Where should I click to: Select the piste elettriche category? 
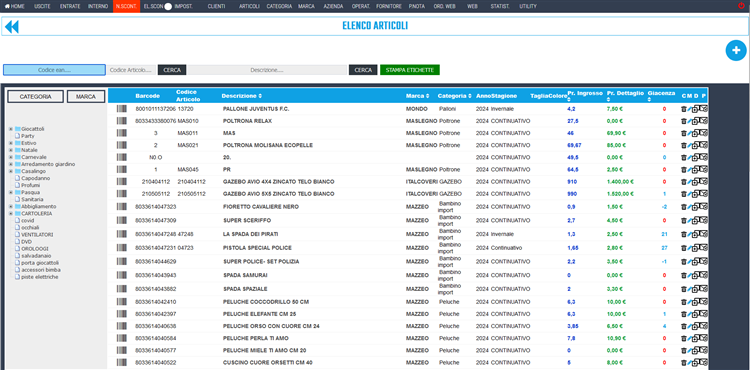click(x=40, y=277)
